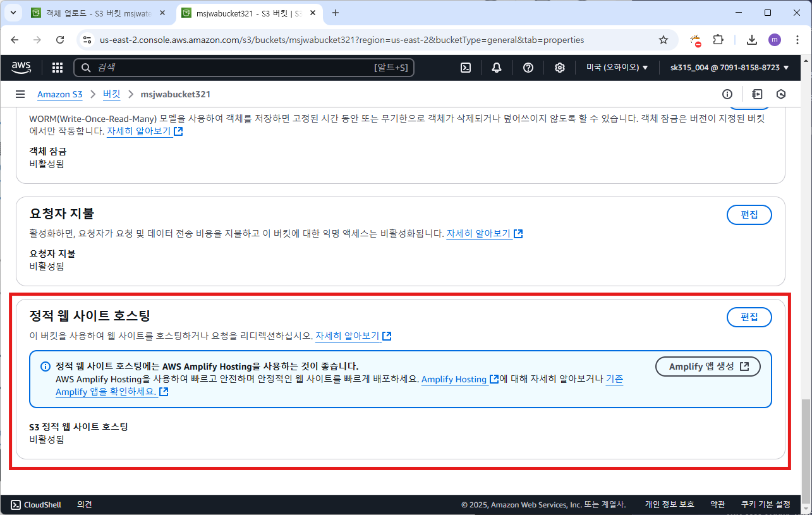Screen dimensions: 812x515
Task: Focus the AWS 검색 search field
Action: pyautogui.click(x=244, y=68)
